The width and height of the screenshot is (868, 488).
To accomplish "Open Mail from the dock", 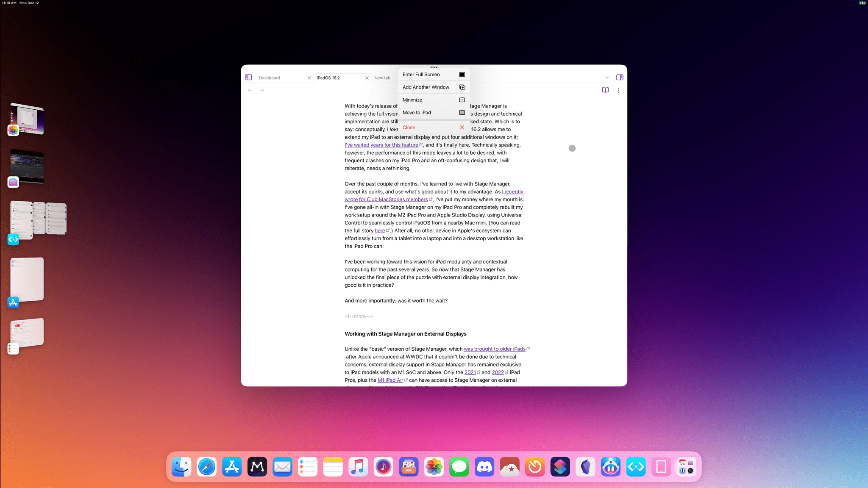I will point(282,467).
